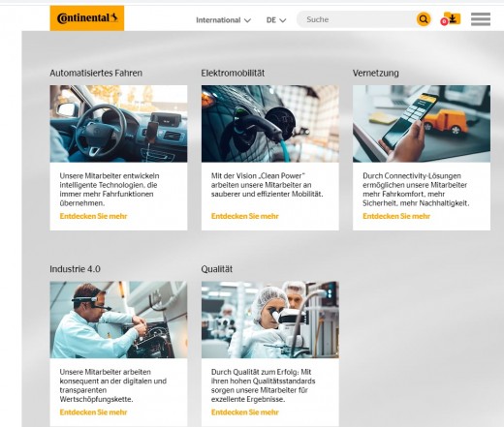Click the Vernetzung section heading
Screen dimensions: 504x427
tap(376, 74)
